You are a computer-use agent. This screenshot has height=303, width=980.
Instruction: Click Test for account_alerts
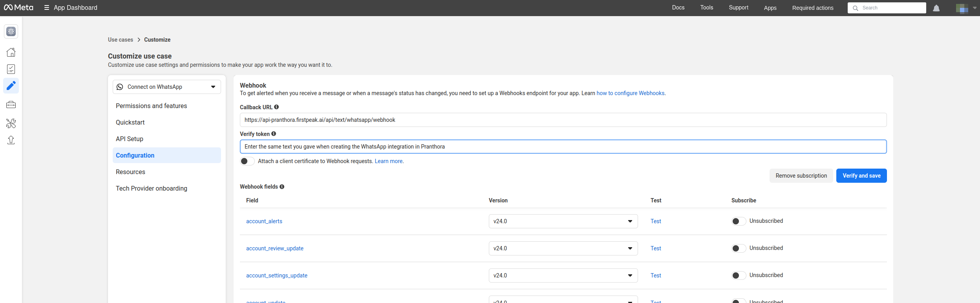point(656,221)
